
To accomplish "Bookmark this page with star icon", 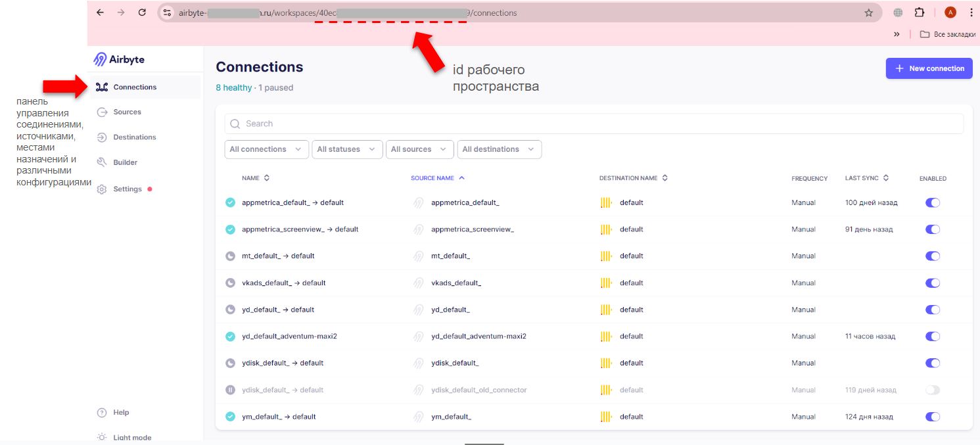I will pos(868,12).
